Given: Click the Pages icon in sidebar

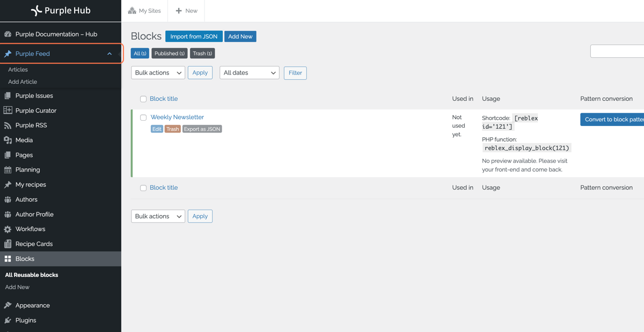Looking at the screenshot, I should [x=8, y=155].
